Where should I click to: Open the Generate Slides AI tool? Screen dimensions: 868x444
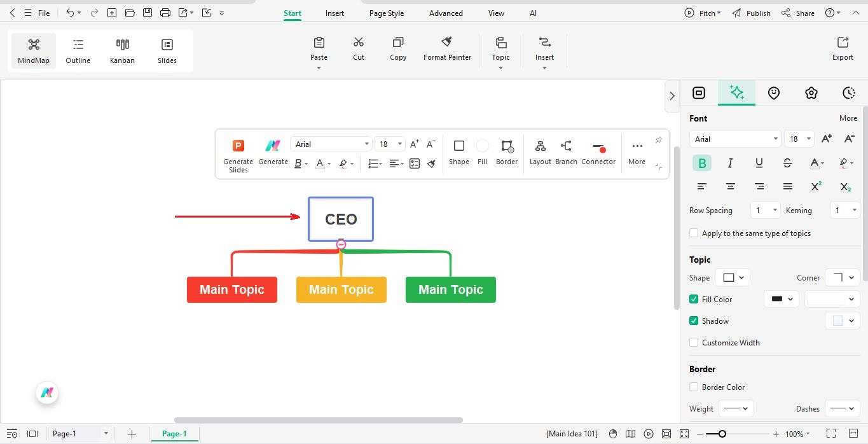click(x=238, y=153)
